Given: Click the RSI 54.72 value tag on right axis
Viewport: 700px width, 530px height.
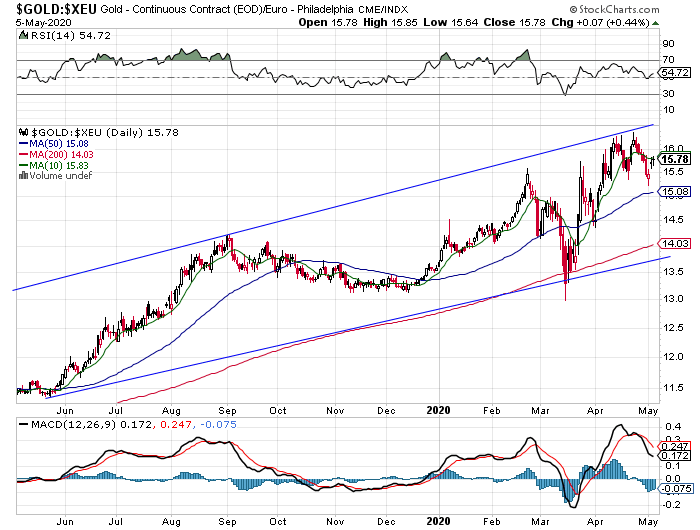Looking at the screenshot, I should tap(676, 73).
